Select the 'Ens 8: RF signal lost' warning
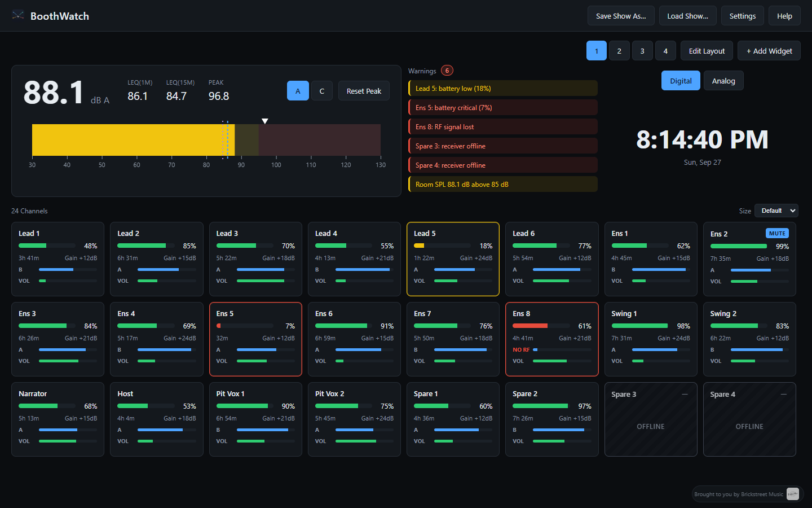Screen dimensions: 812x508 pos(503,126)
